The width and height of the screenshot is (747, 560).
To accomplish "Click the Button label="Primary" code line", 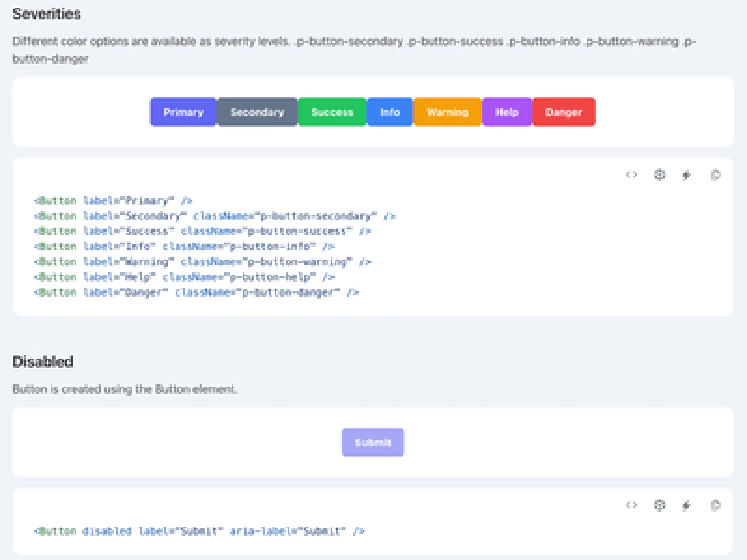I will [113, 200].
